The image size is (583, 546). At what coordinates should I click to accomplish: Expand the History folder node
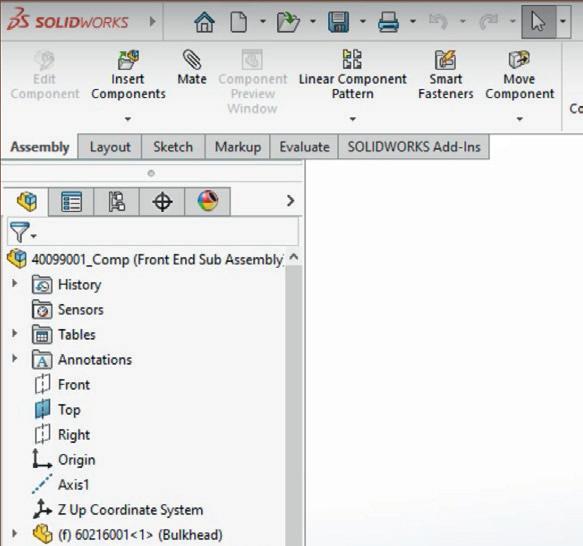[15, 284]
